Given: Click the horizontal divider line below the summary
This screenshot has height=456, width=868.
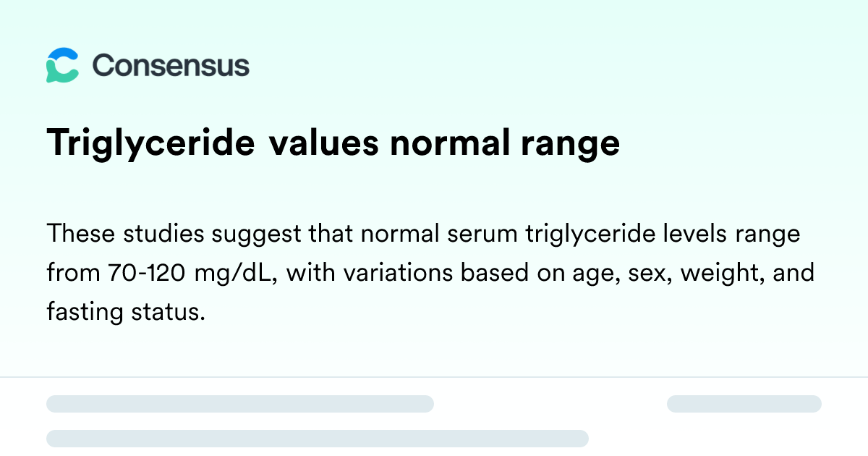Looking at the screenshot, I should (x=434, y=377).
